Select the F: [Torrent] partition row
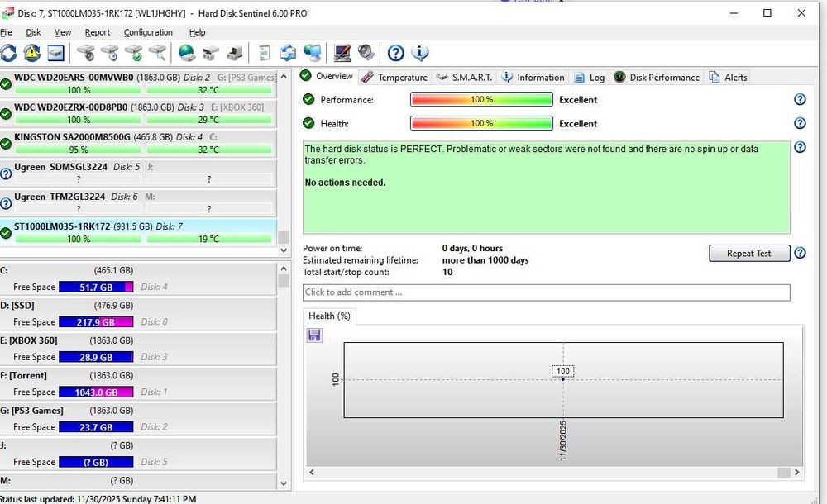Image resolution: width=827 pixels, height=504 pixels. pyautogui.click(x=138, y=384)
